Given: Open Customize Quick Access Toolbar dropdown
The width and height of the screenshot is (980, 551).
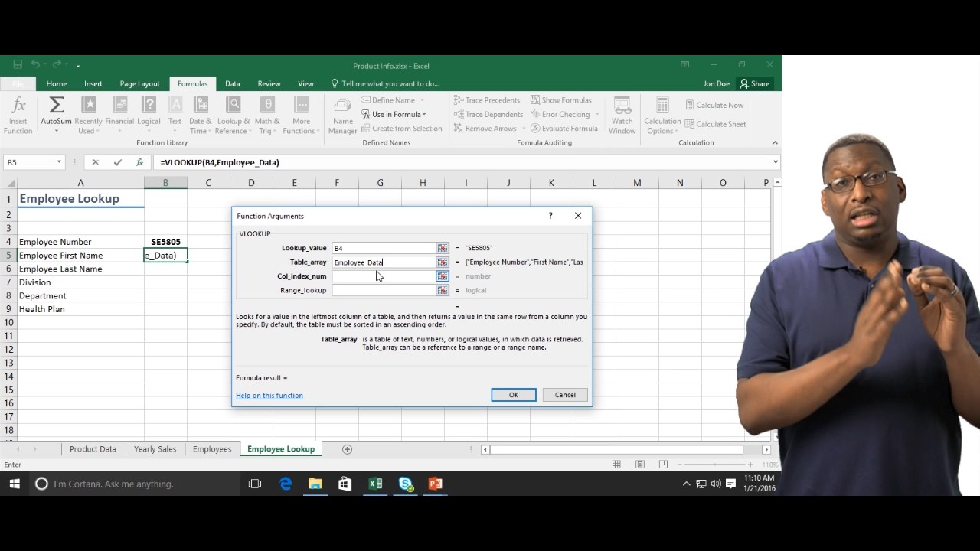Looking at the screenshot, I should 78,65.
